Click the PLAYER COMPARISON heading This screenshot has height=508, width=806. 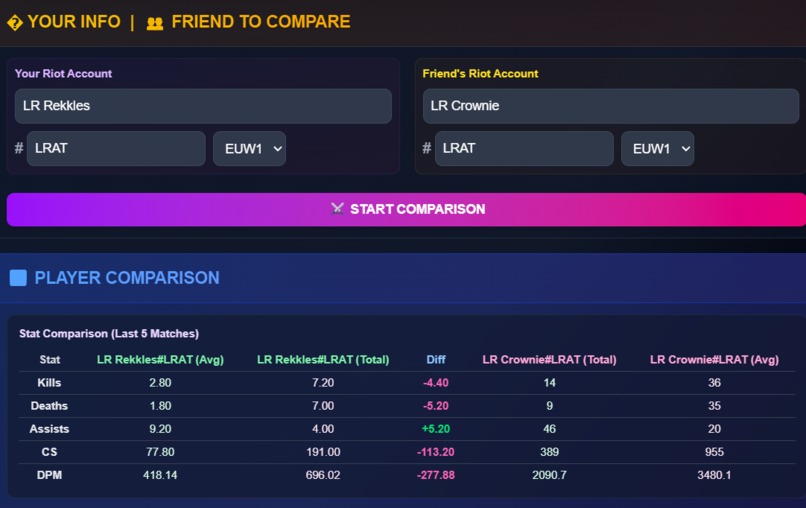pyautogui.click(x=127, y=278)
